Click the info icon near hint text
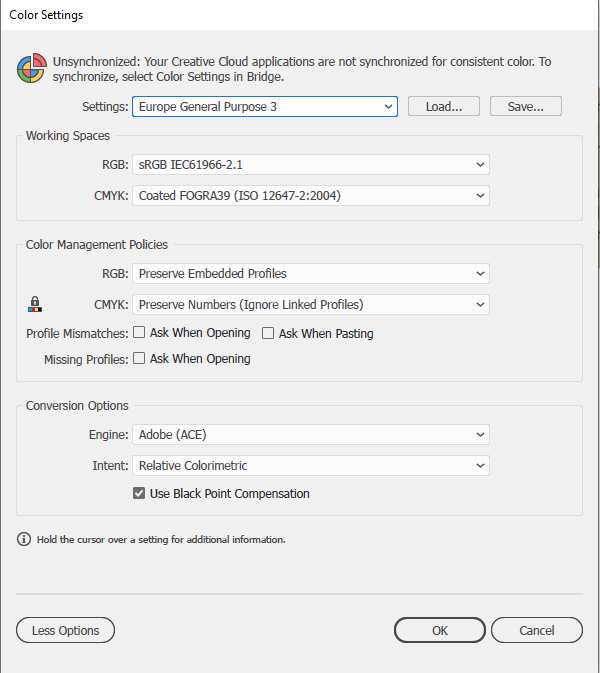This screenshot has height=673, width=600. coord(24,539)
